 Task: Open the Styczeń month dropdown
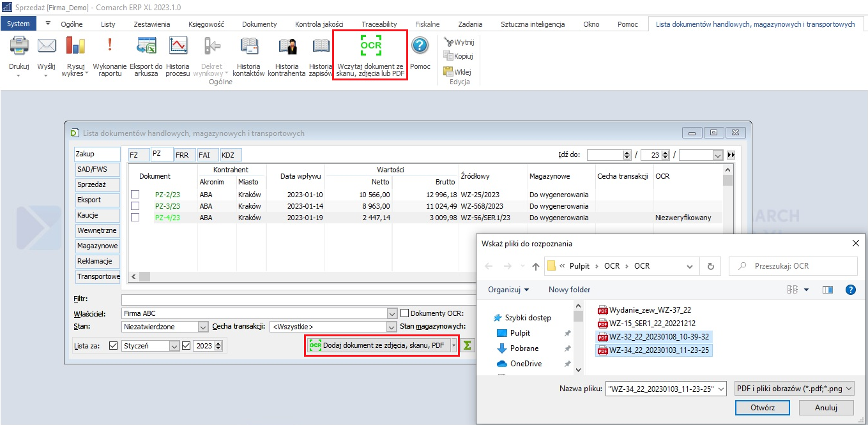point(174,346)
